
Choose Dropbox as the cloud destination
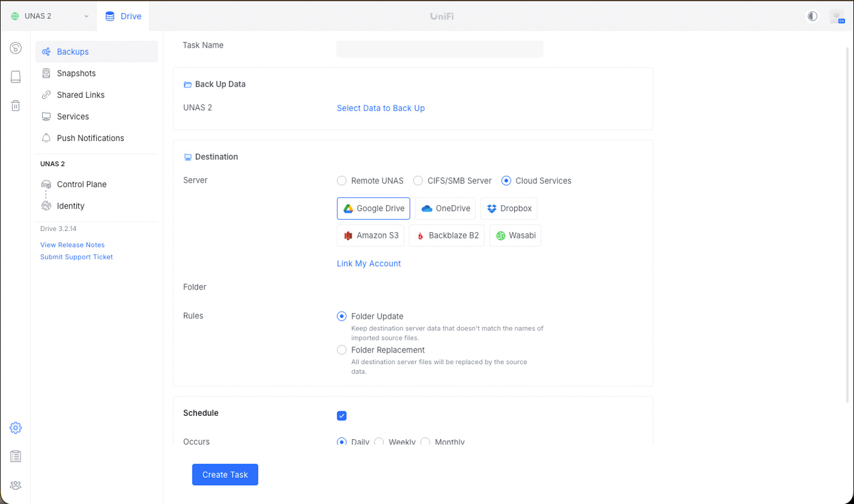click(x=508, y=209)
